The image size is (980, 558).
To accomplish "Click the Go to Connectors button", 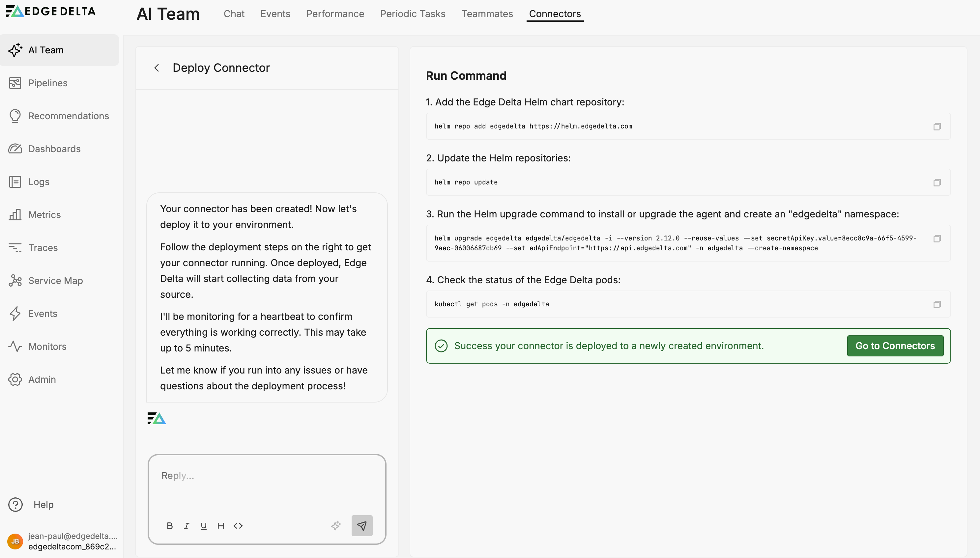I will coord(895,345).
